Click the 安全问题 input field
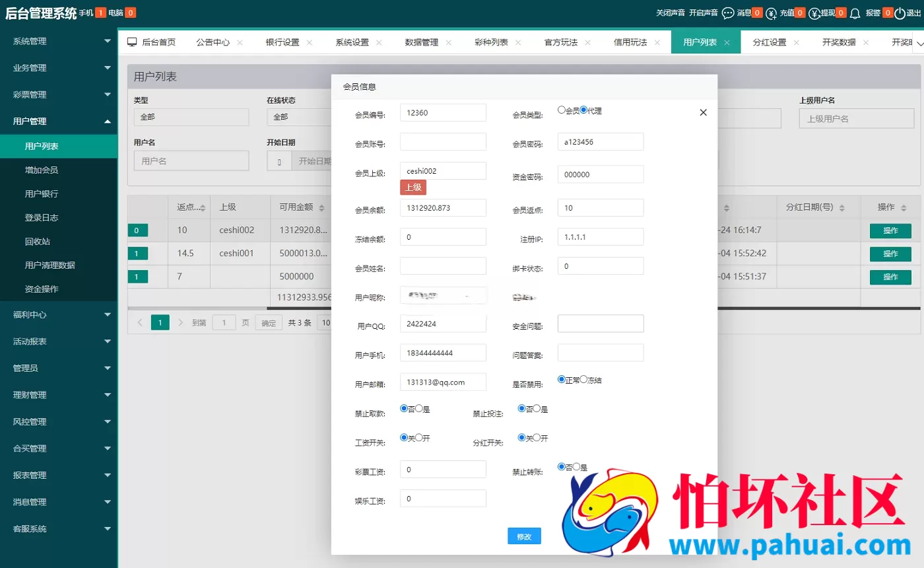Image resolution: width=924 pixels, height=568 pixels. (x=601, y=324)
